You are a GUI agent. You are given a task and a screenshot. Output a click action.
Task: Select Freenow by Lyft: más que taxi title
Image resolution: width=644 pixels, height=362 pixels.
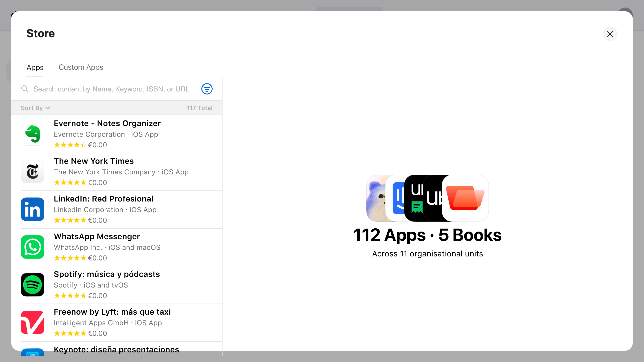[x=112, y=312]
